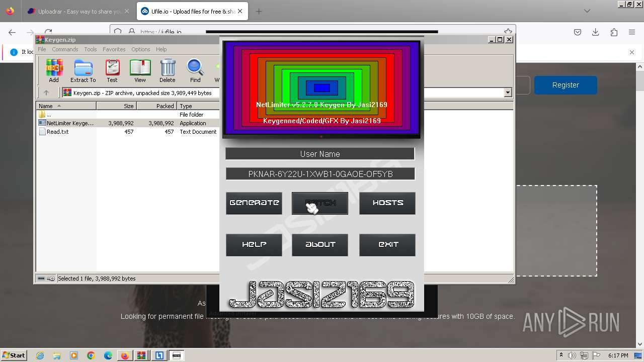Open a new Firefox tab
This screenshot has width=644, height=362.
pyautogui.click(x=259, y=11)
